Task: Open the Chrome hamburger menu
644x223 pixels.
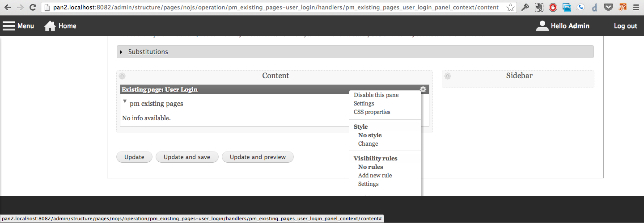Action: point(636,7)
